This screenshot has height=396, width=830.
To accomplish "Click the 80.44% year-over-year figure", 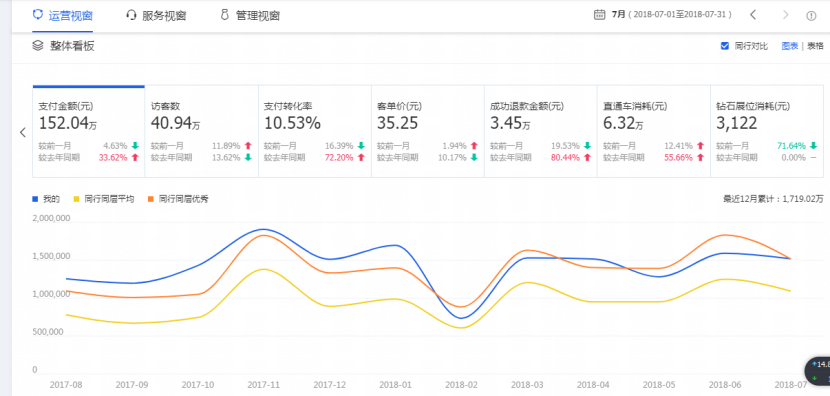I will click(x=565, y=157).
